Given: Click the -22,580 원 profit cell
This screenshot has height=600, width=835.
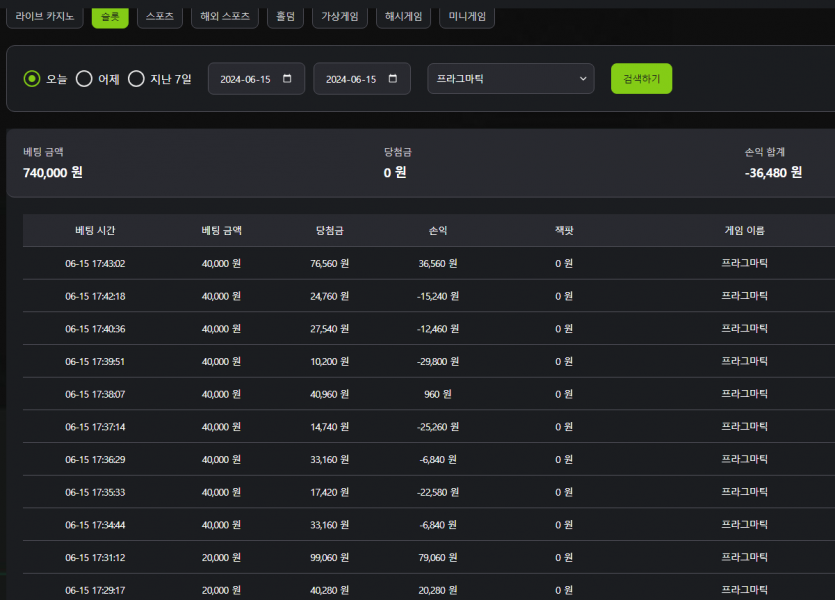Looking at the screenshot, I should [438, 492].
